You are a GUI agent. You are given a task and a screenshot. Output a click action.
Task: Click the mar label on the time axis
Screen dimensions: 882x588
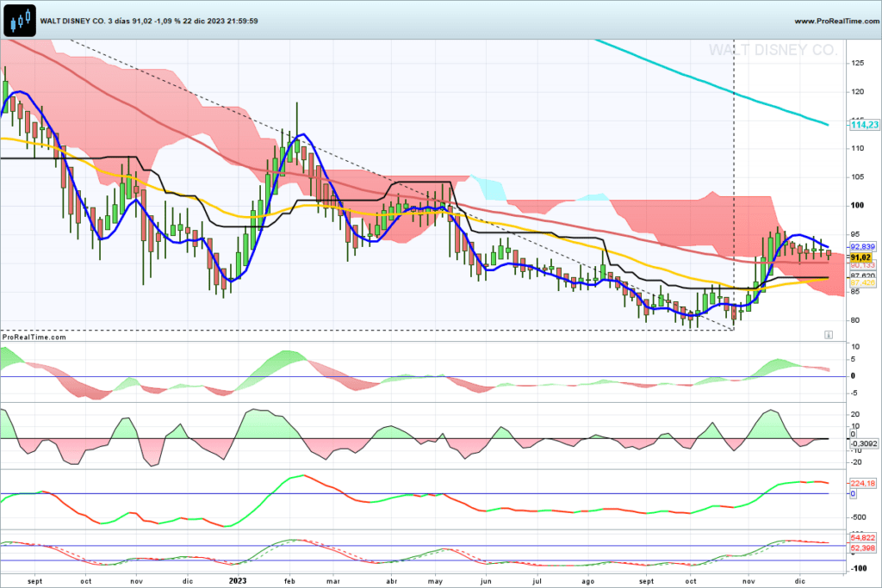333,581
